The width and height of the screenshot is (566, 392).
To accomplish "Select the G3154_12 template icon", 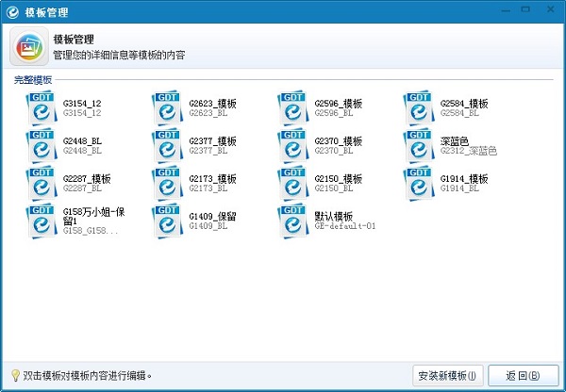I will (42, 107).
